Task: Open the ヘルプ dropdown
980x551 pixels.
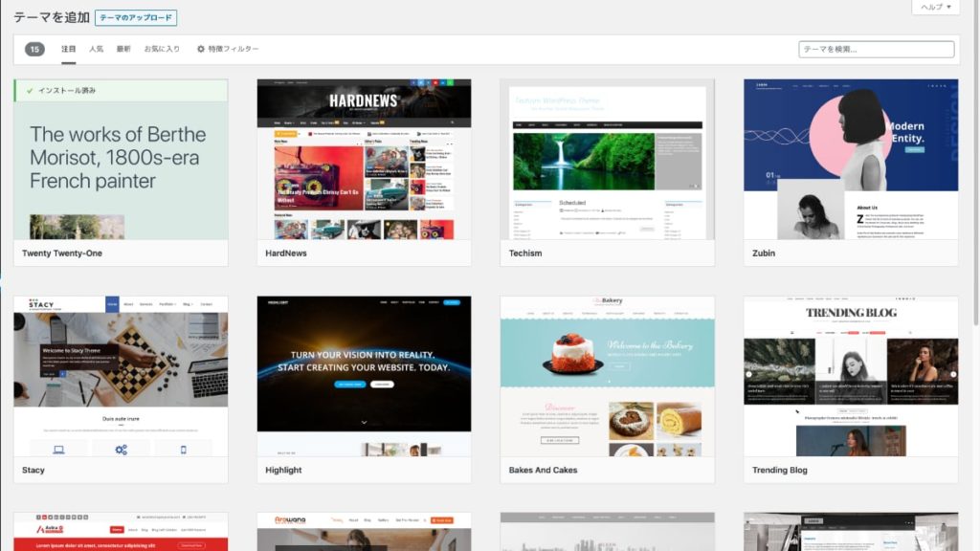Action: coord(936,7)
